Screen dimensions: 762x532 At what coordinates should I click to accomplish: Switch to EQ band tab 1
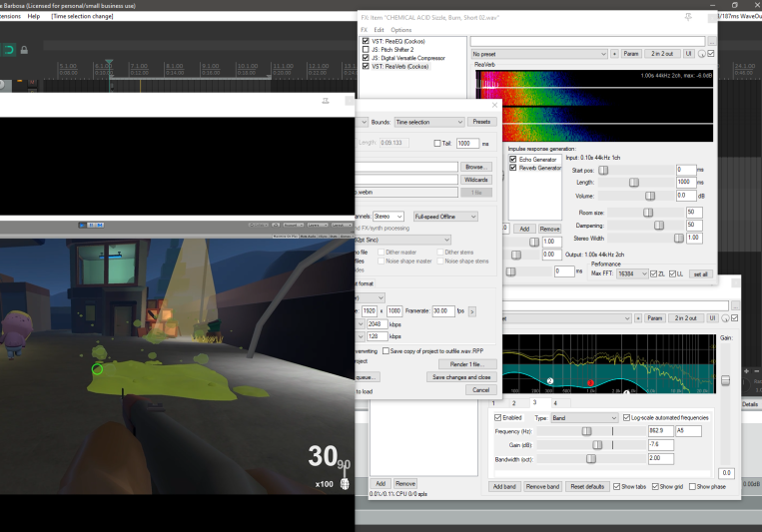(493, 403)
